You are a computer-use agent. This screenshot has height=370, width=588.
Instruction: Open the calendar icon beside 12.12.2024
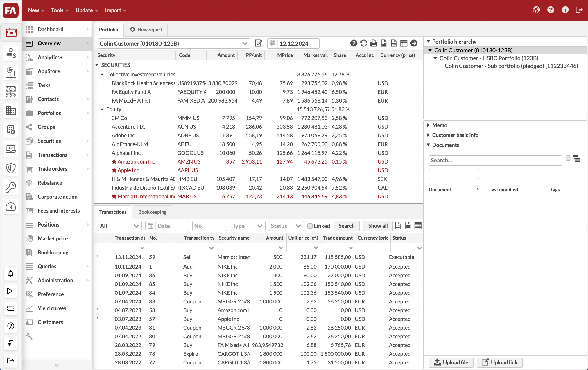(273, 44)
